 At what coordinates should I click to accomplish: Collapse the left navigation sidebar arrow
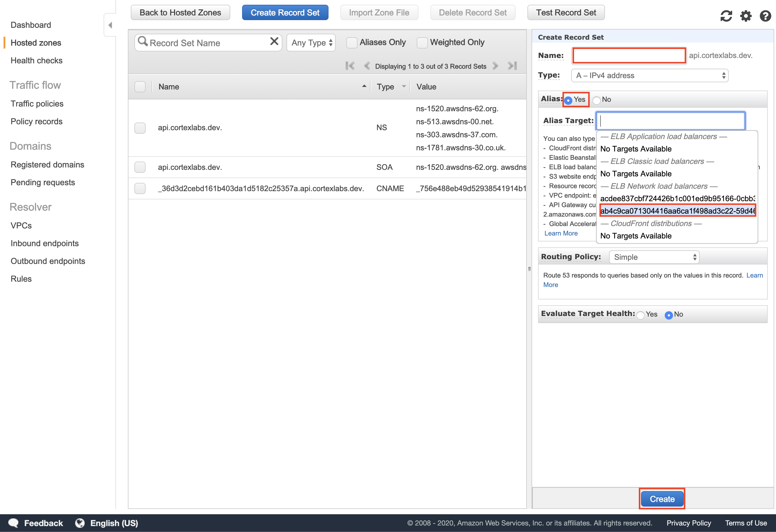click(x=110, y=25)
